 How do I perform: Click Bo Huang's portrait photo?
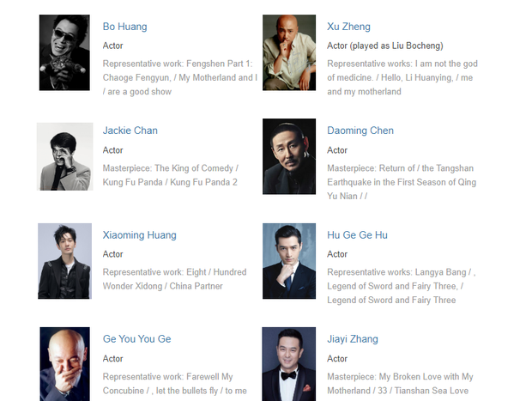(64, 52)
